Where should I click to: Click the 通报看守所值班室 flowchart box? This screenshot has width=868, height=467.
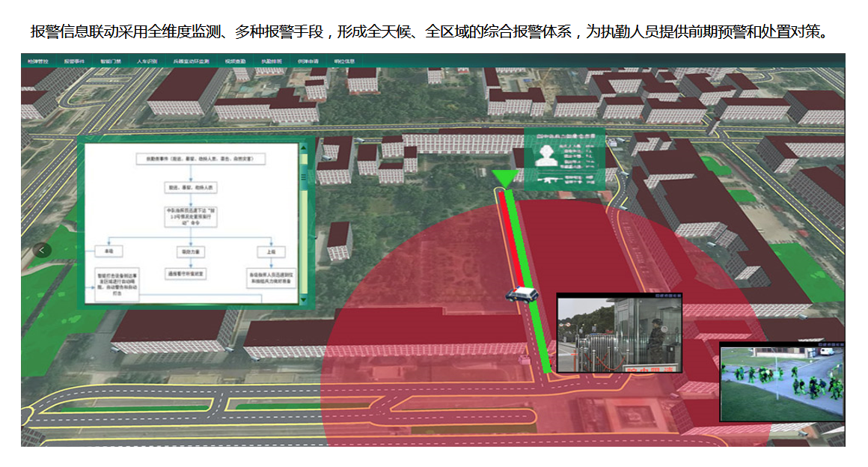(186, 274)
